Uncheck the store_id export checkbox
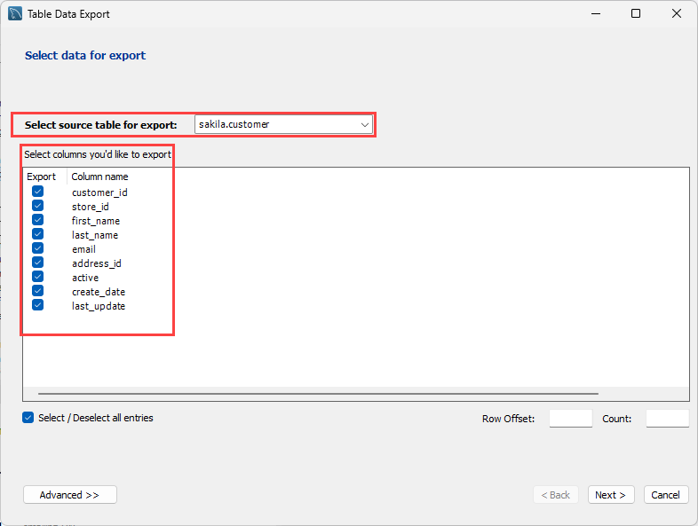The height and width of the screenshot is (526, 698). coord(38,206)
